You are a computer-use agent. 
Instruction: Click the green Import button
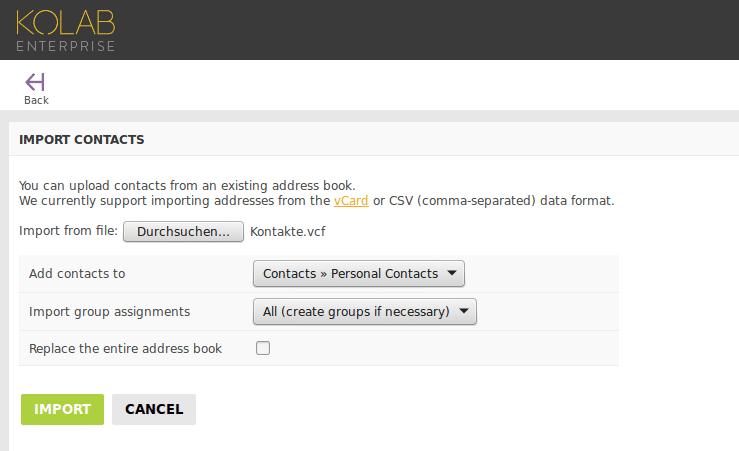[62, 410]
